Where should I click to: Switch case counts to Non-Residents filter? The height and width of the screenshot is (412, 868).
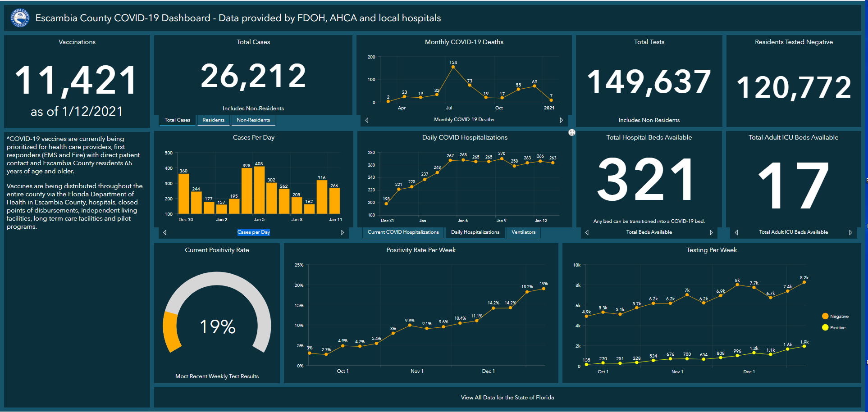click(253, 120)
